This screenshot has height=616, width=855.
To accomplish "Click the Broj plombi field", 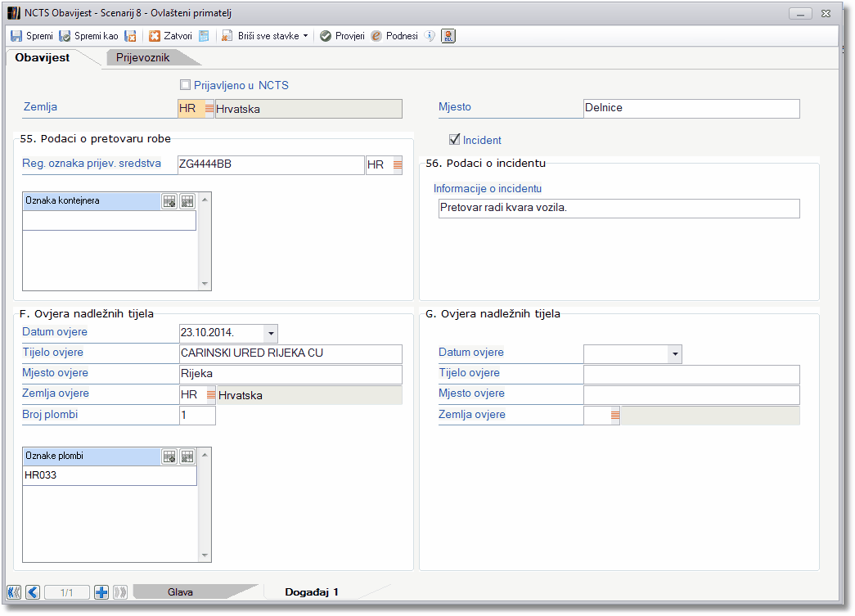I will click(197, 416).
